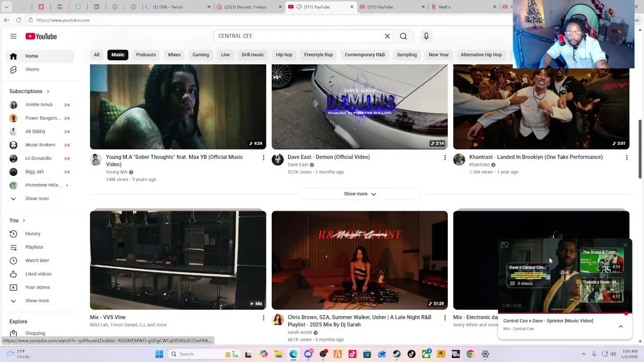Image resolution: width=644 pixels, height=362 pixels.
Task: Close the miniplayer
Action: [625, 245]
